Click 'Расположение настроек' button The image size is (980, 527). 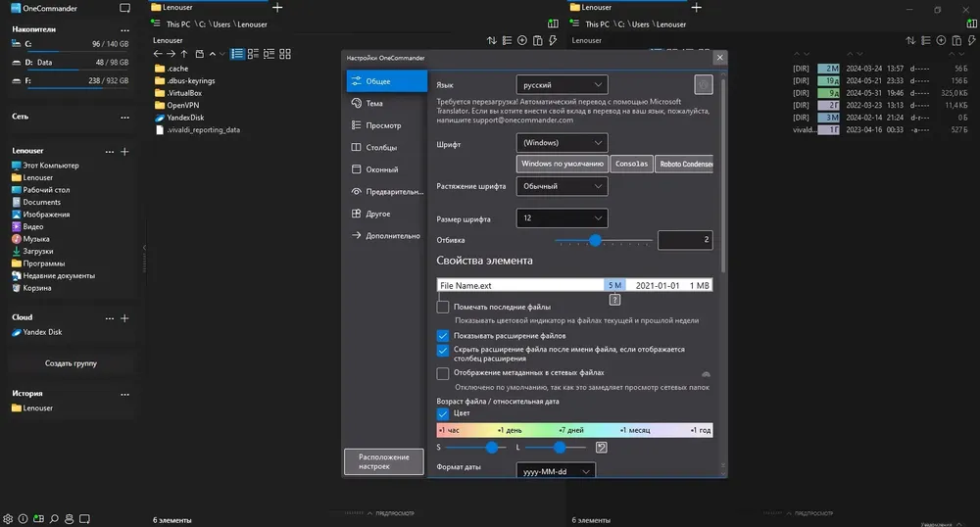coord(384,461)
